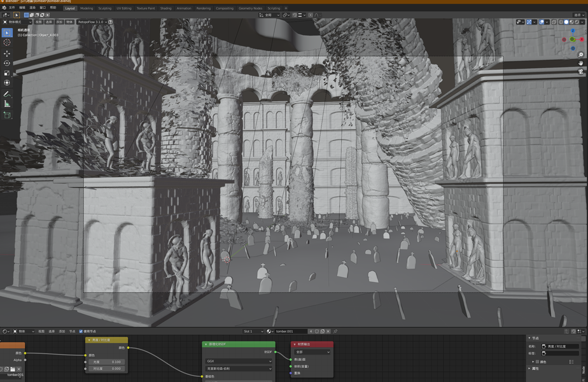Screen dimensions: 588x382
Task: Toggle the camera view icon
Action: click(x=581, y=71)
